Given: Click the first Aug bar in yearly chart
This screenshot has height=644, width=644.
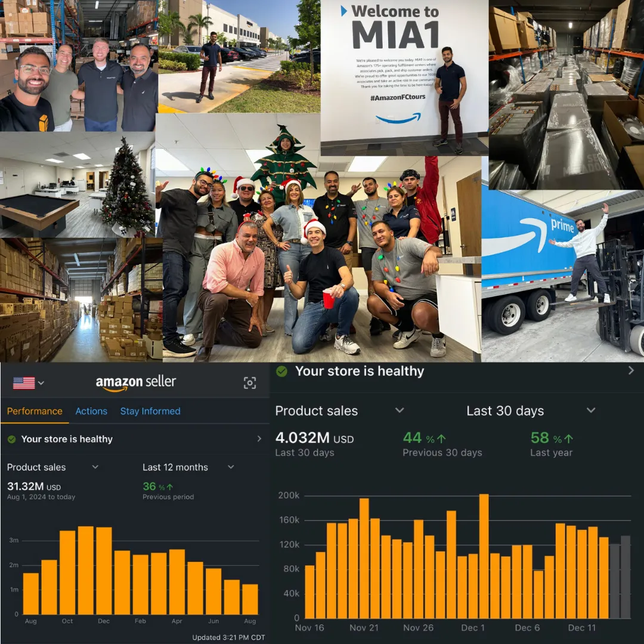Looking at the screenshot, I should (x=31, y=593).
